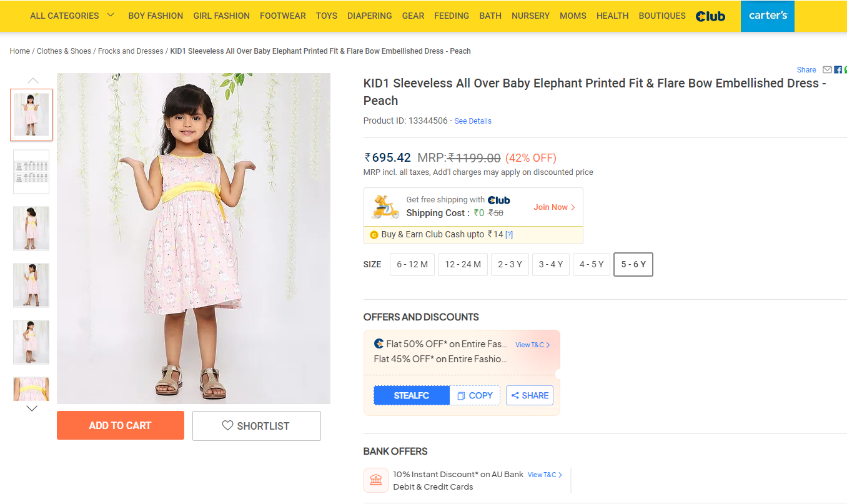Choose the 4 - 5 Y size option

[x=591, y=264]
